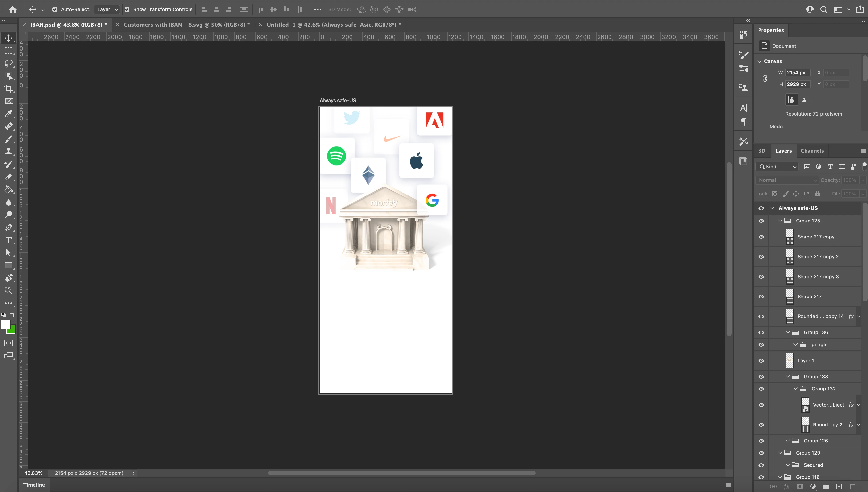This screenshot has width=868, height=492.
Task: Hide the Shape 217 copy 2 layer
Action: pyautogui.click(x=761, y=257)
